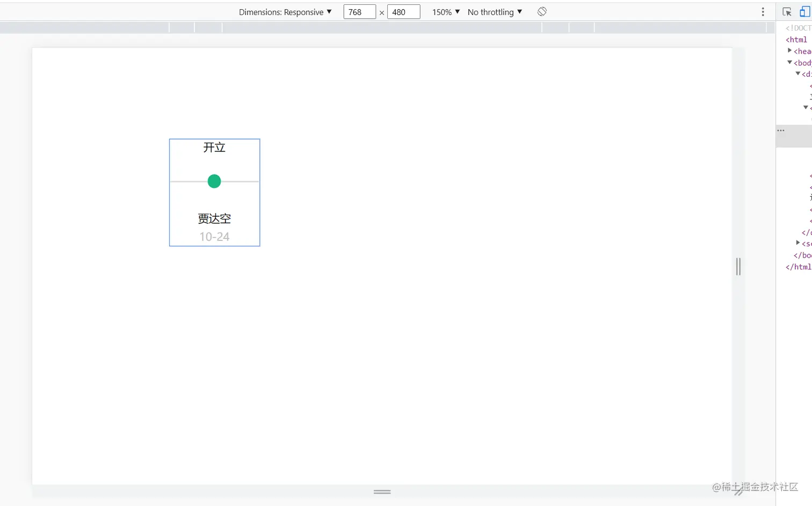Collapse the highlighted div node's children
Viewport: 812px width, 506px height.
tap(798, 74)
